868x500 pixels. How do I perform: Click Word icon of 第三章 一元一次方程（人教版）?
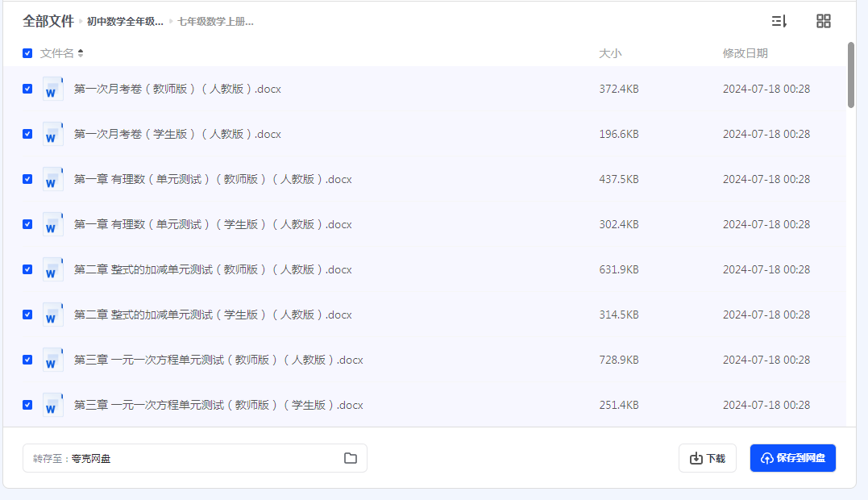pyautogui.click(x=52, y=360)
